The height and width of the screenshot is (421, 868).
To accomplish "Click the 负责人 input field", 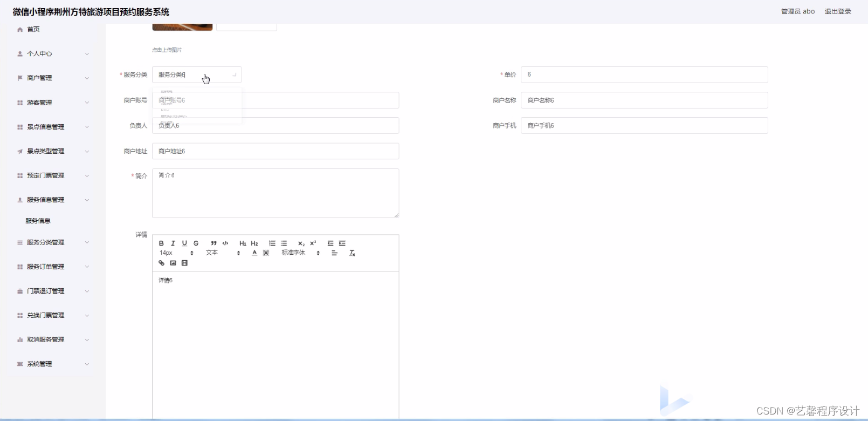I will 275,125.
